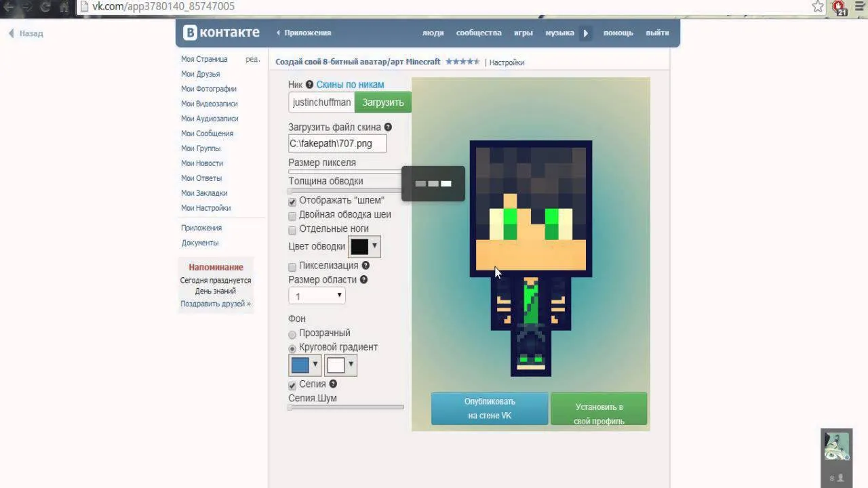Viewport: 868px width, 488px height.
Task: Click the help icon next to Сепия
Action: pos(333,384)
